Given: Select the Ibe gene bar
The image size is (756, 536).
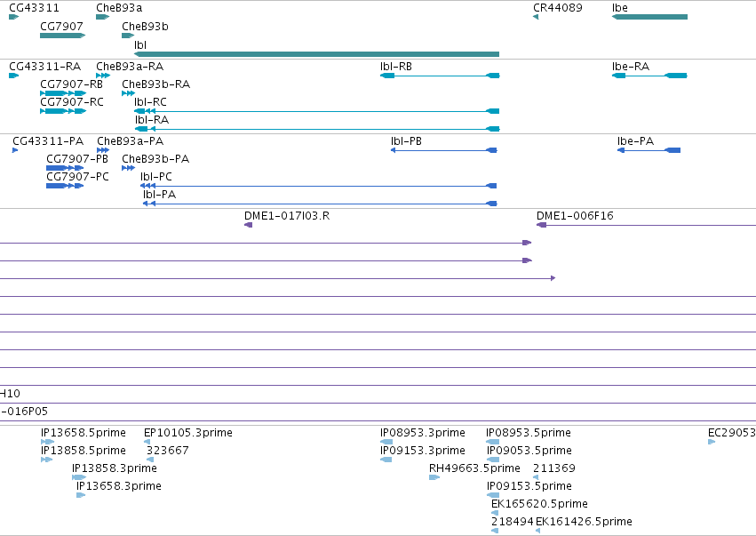Looking at the screenshot, I should pos(649,17).
